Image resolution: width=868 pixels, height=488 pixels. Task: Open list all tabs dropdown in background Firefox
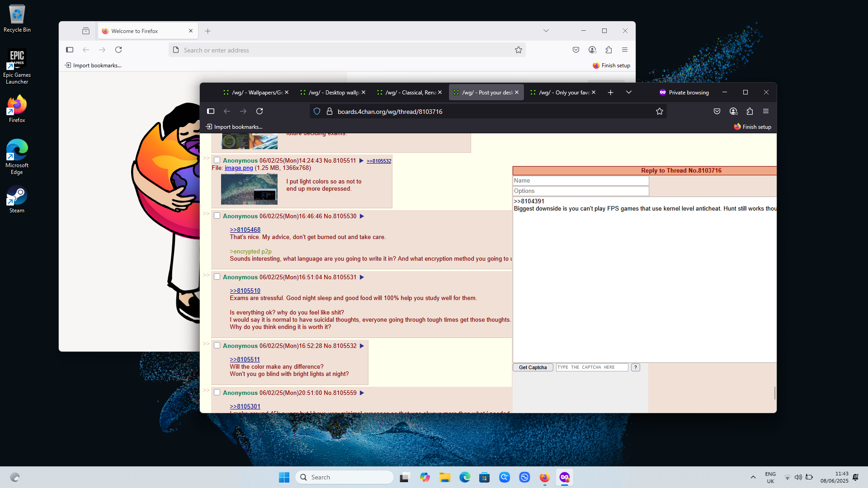point(546,31)
